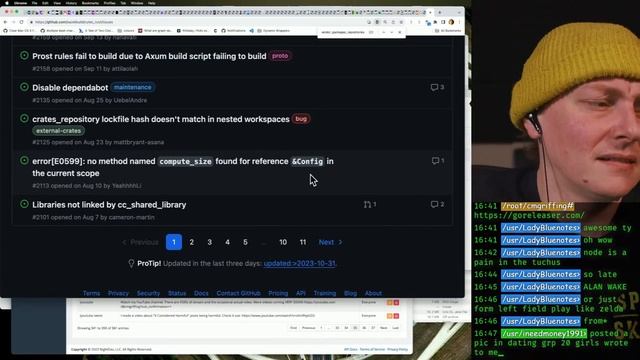Open comments on Libraries not linked issue
The height and width of the screenshot is (360, 640).
tap(437, 204)
